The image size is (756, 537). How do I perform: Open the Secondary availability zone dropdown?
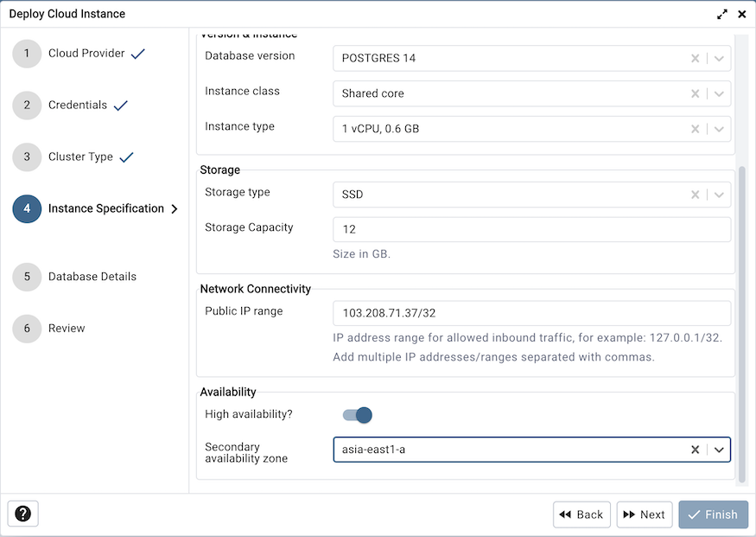click(x=718, y=449)
